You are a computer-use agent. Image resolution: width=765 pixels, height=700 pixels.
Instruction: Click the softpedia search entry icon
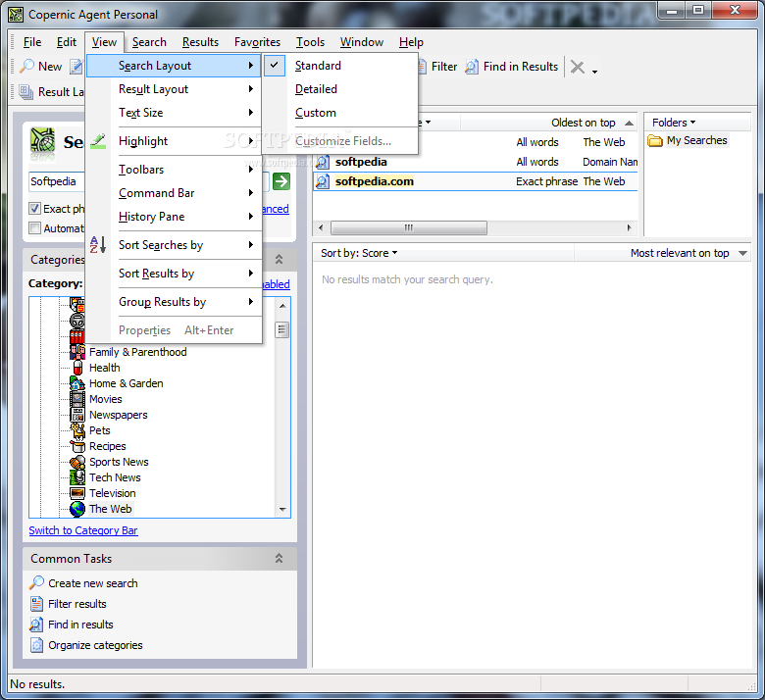coord(322,162)
